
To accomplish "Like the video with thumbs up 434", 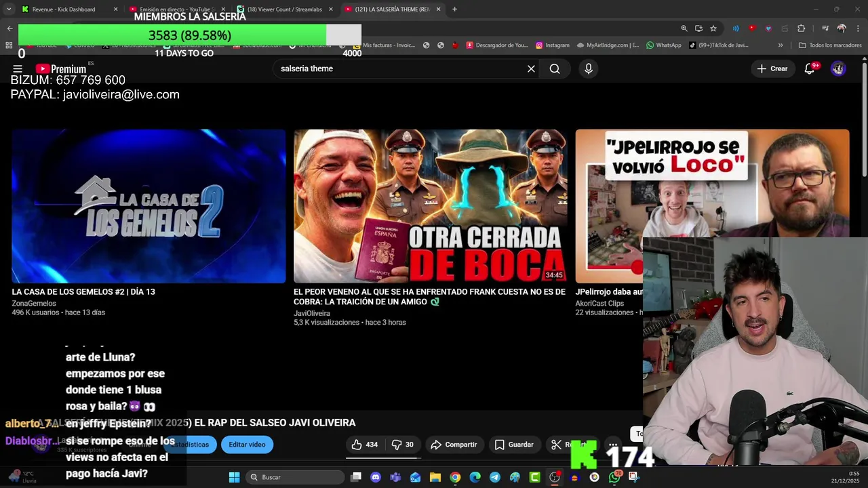I will 365,445.
